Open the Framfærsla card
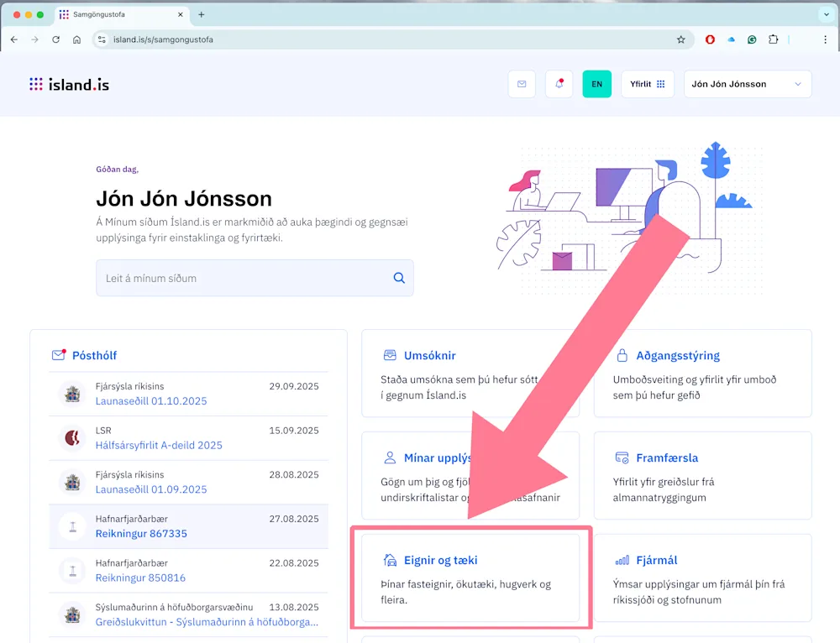This screenshot has height=643, width=840. click(x=702, y=475)
